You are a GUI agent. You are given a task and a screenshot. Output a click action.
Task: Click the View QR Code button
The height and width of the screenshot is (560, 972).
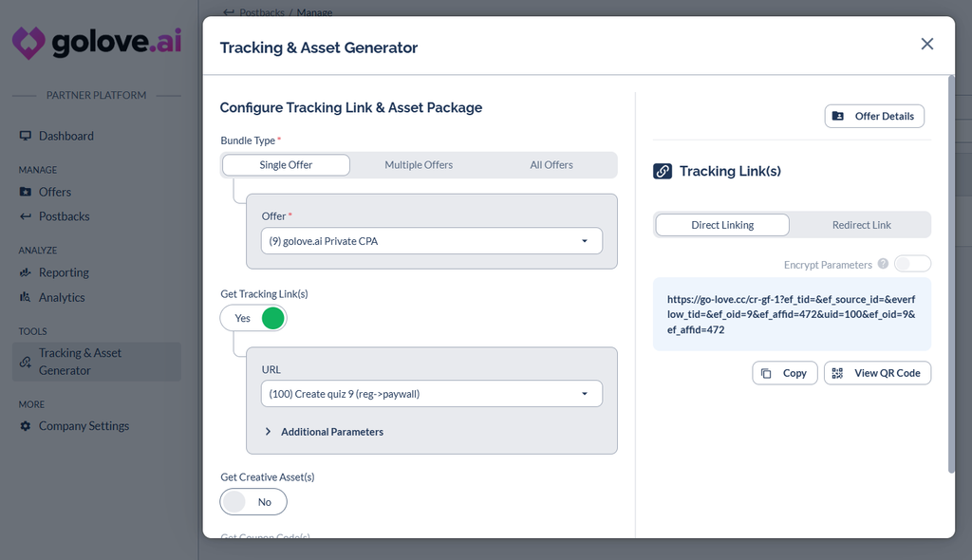pos(877,373)
